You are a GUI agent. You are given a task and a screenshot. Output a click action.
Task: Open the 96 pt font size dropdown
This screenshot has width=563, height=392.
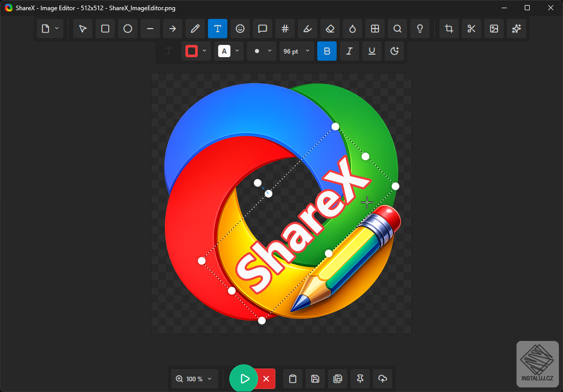coord(297,51)
